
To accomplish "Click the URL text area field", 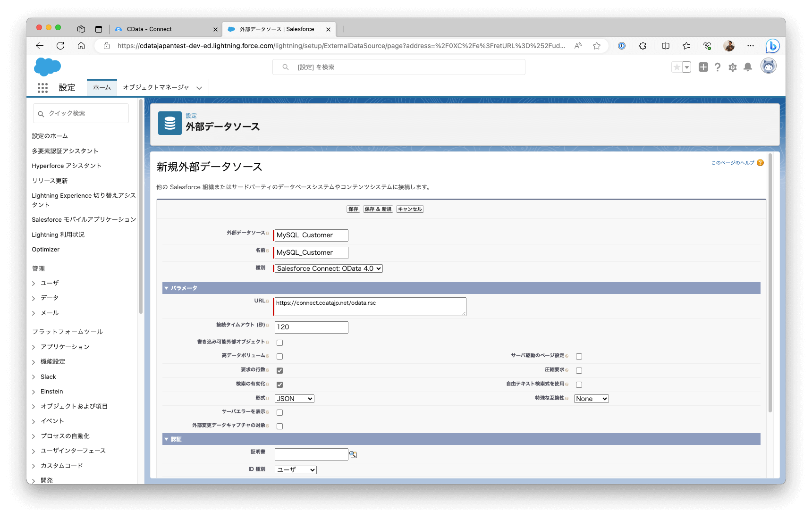I will [371, 307].
